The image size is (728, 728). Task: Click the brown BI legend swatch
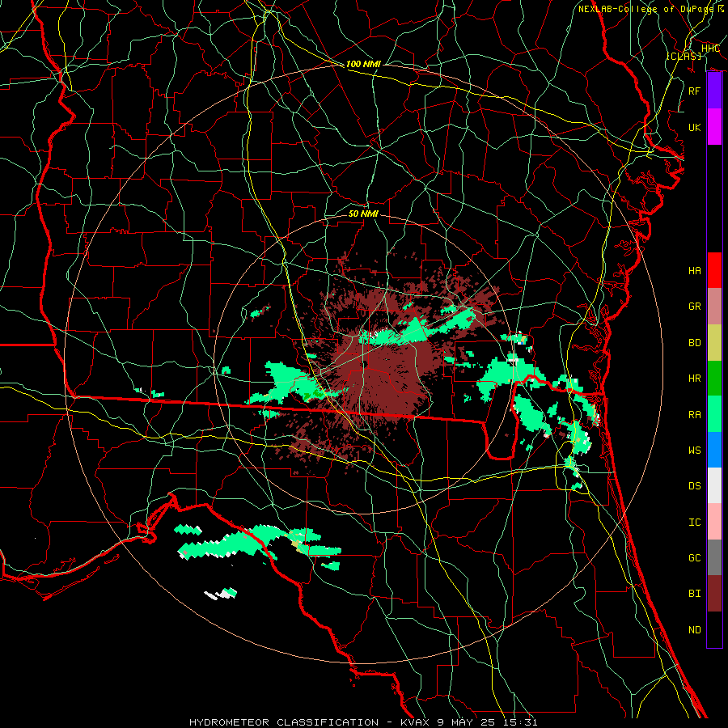(x=714, y=594)
